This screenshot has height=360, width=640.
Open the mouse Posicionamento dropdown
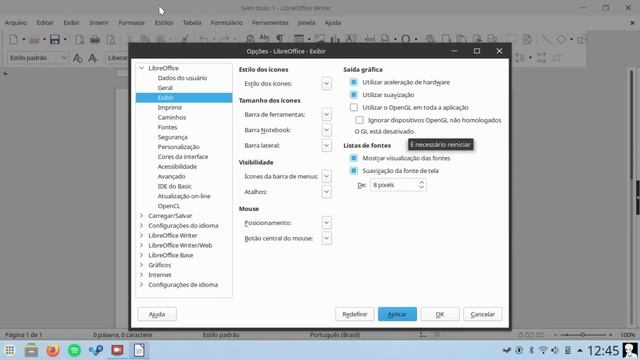pos(326,223)
